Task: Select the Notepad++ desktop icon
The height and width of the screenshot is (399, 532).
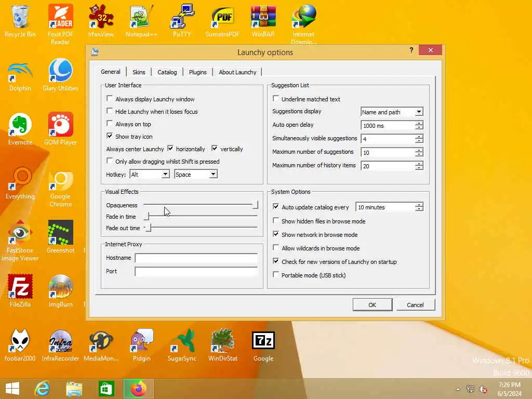Action: (x=141, y=20)
